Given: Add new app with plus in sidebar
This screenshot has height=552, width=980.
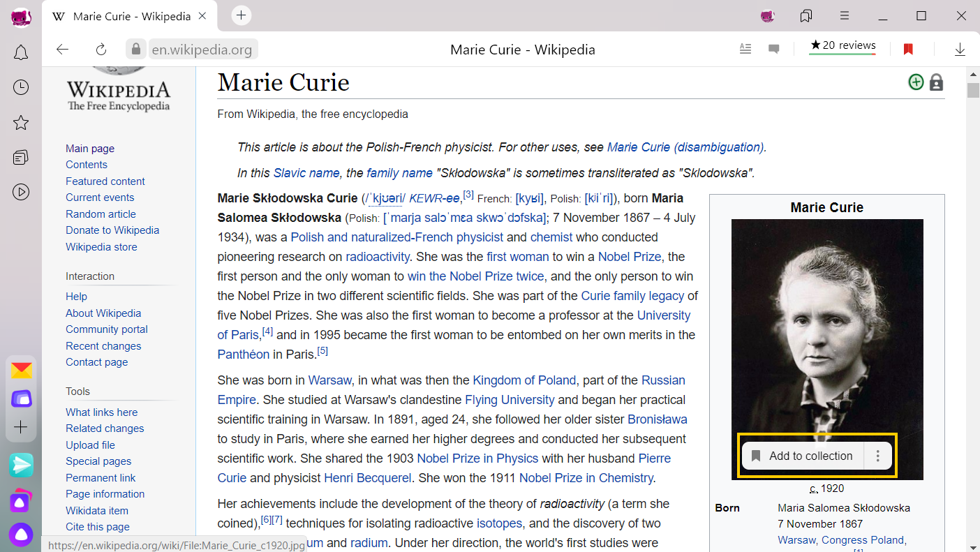Looking at the screenshot, I should click(x=21, y=427).
